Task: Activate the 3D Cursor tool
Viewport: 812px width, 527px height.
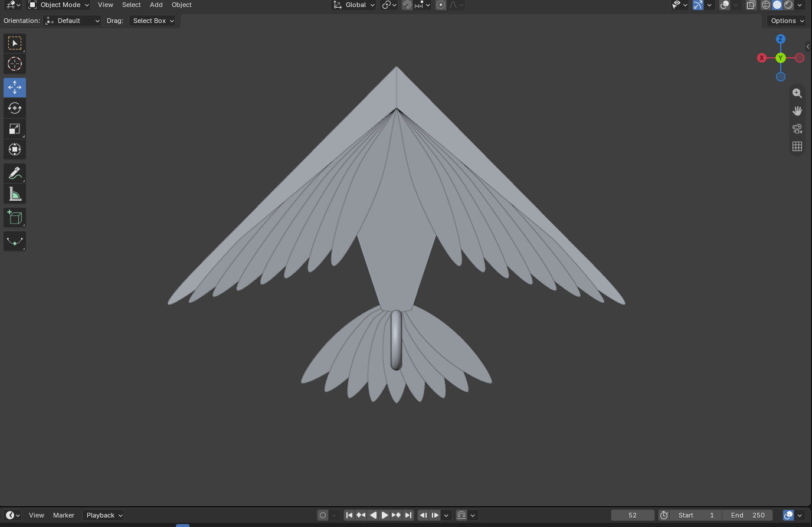Action: tap(15, 64)
